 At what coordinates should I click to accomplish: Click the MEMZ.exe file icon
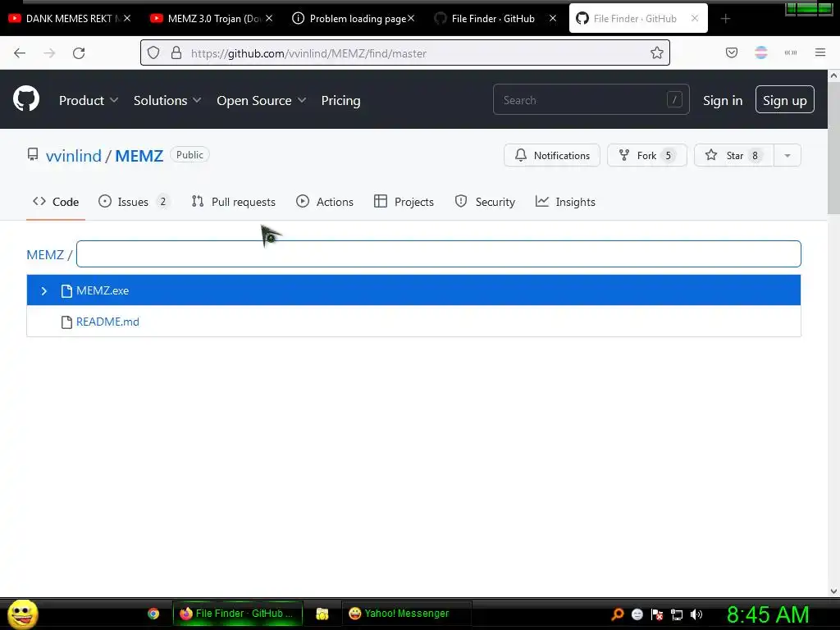pyautogui.click(x=66, y=291)
